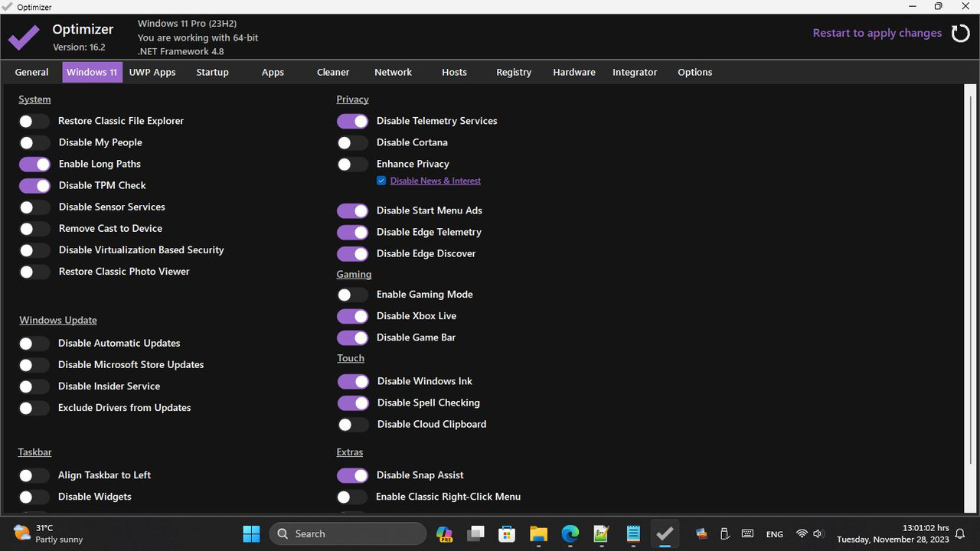Click the Optimizer checkmark logo

24,36
